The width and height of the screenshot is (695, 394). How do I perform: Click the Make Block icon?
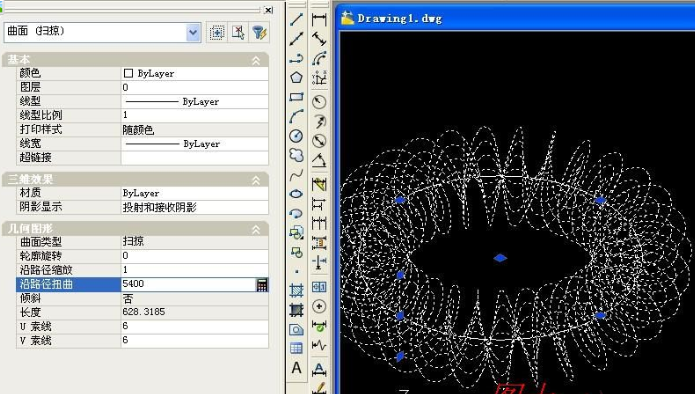tap(297, 252)
